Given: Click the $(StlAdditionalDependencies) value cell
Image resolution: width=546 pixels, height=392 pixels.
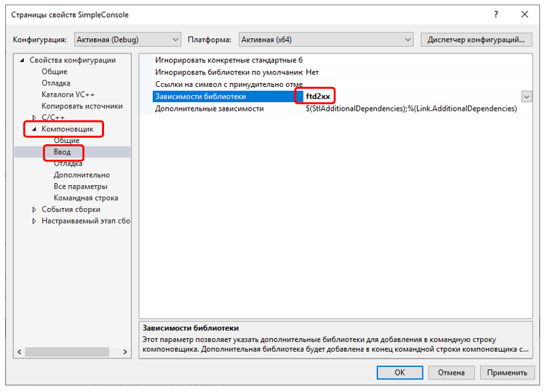Looking at the screenshot, I should coord(418,109).
